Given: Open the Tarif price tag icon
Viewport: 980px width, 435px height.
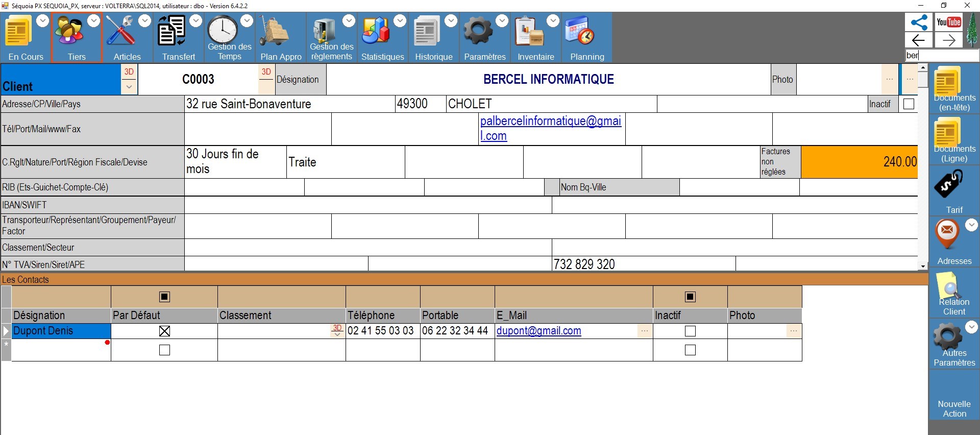Looking at the screenshot, I should [x=948, y=184].
